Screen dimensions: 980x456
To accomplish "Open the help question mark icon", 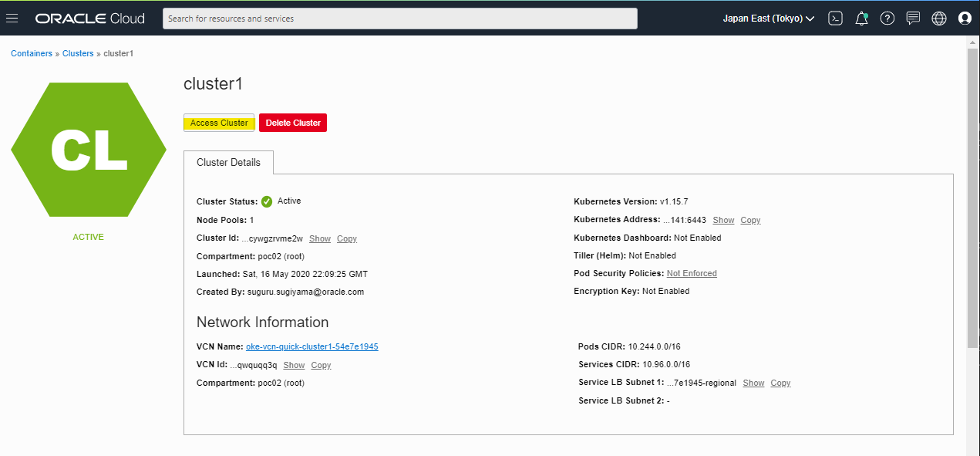I will coord(887,19).
